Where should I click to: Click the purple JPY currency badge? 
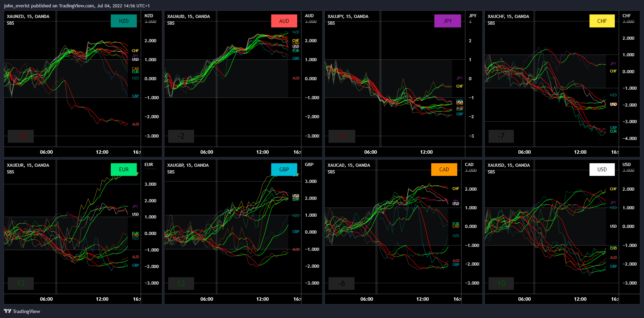(448, 21)
